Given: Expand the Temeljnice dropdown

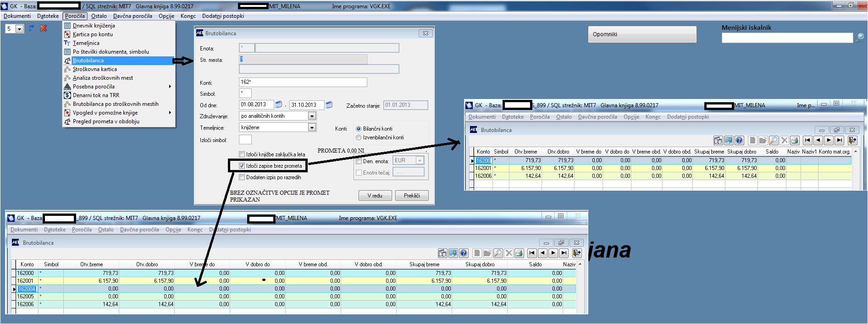Looking at the screenshot, I should click(312, 127).
